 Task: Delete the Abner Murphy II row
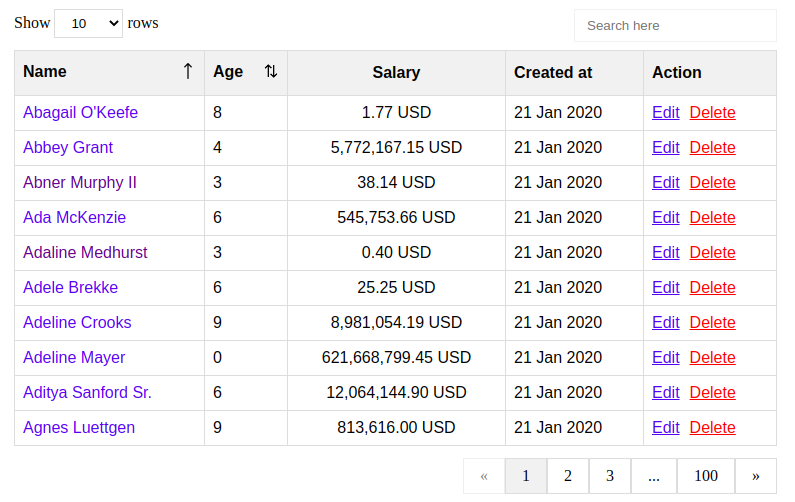pyautogui.click(x=712, y=183)
